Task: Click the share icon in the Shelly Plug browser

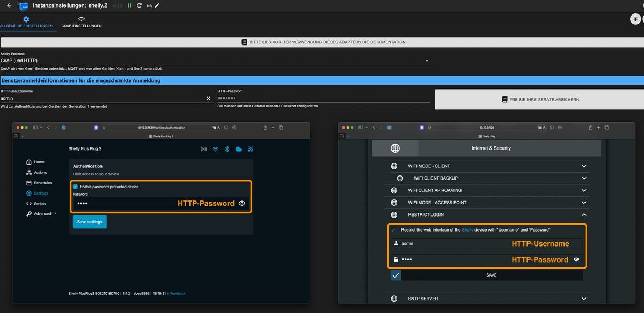Action: [590, 128]
